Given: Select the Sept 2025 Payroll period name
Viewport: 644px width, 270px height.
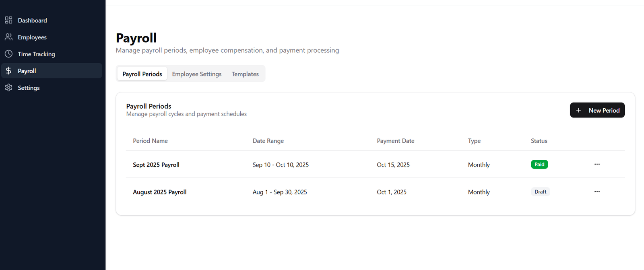Looking at the screenshot, I should coord(156,165).
